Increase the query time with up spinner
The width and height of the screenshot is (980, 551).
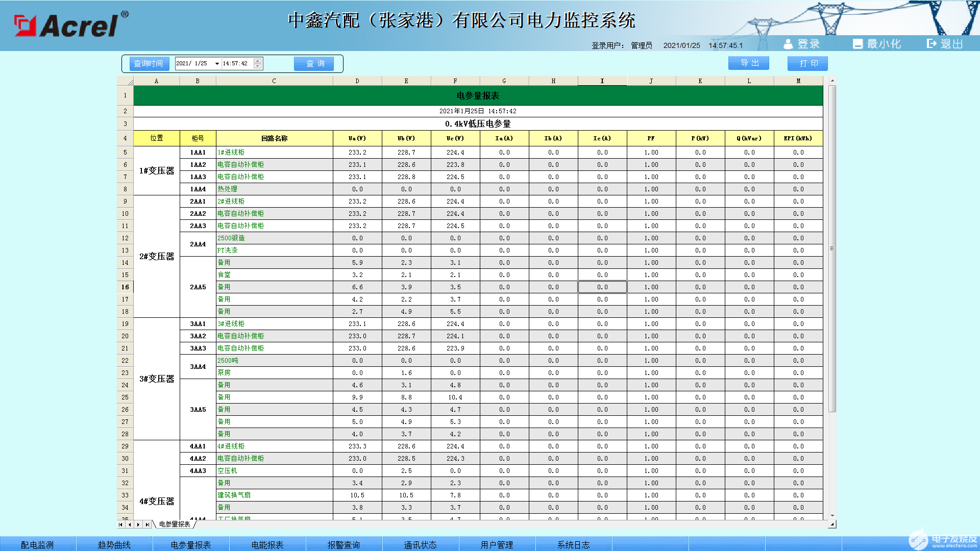coord(258,61)
